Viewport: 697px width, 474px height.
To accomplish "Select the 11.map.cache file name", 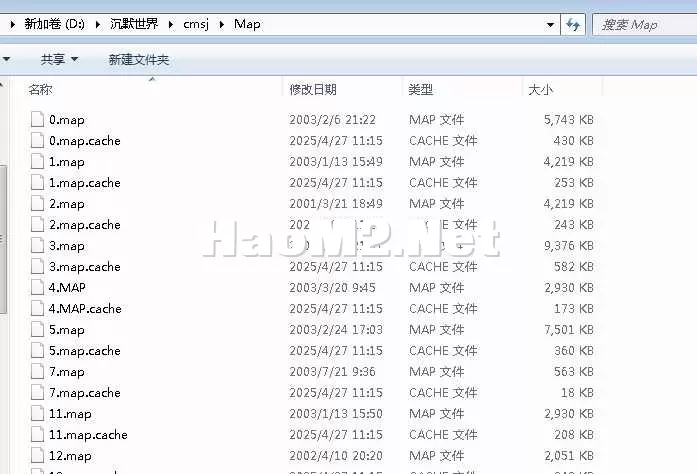I will point(88,434).
